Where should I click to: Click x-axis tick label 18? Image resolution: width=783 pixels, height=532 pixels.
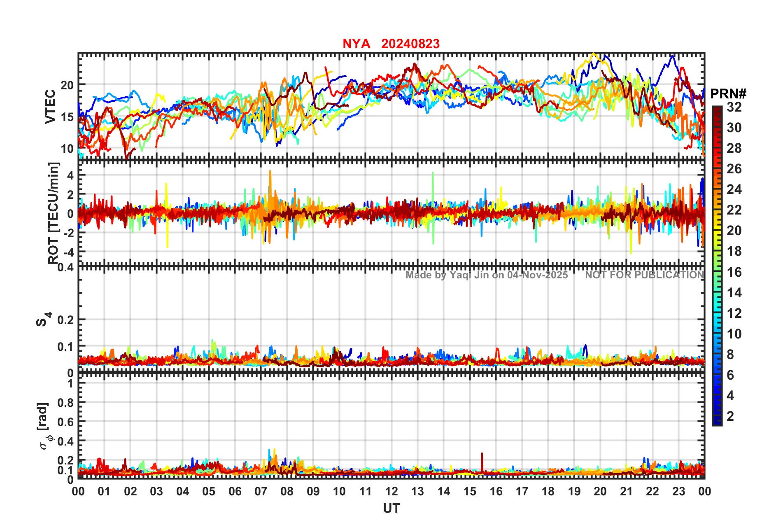(548, 491)
